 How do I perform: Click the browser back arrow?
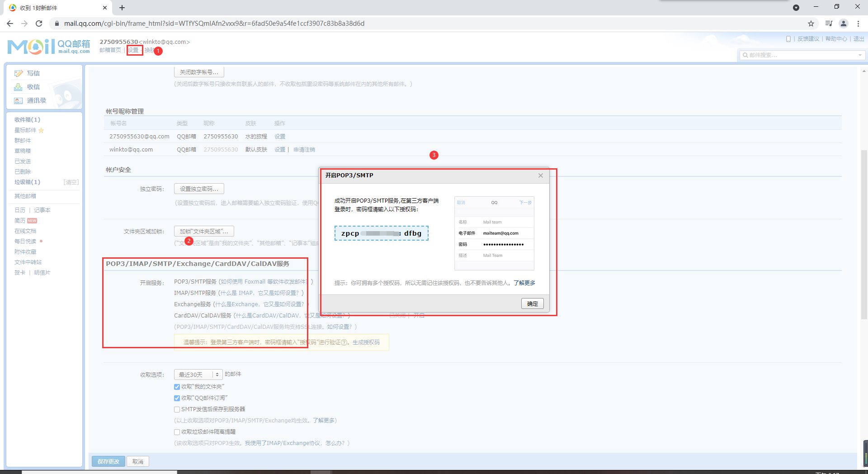coord(10,24)
